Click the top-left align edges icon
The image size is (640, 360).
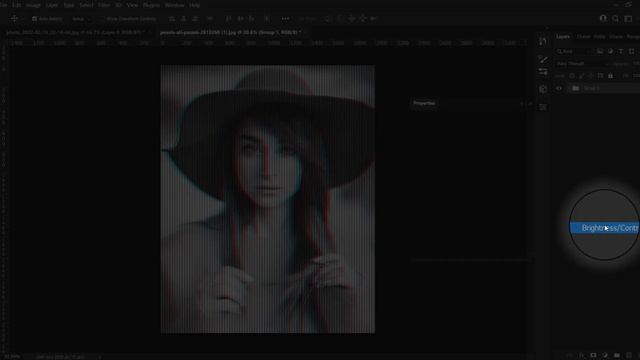[172, 19]
